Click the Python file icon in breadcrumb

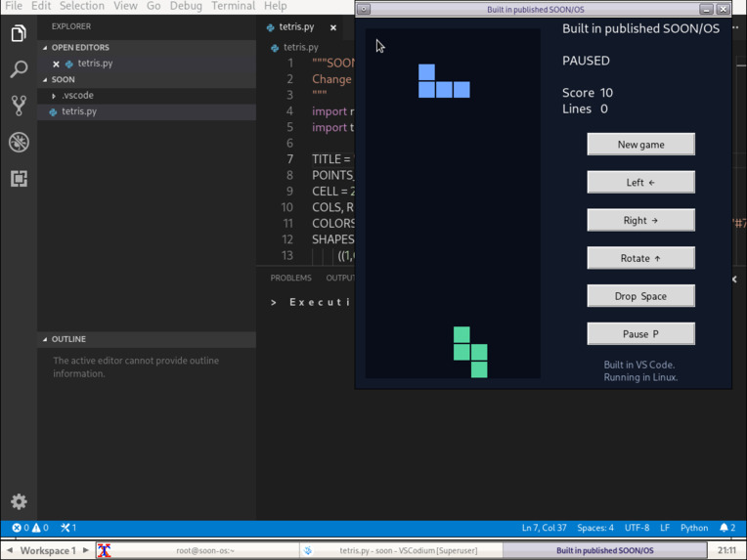275,48
